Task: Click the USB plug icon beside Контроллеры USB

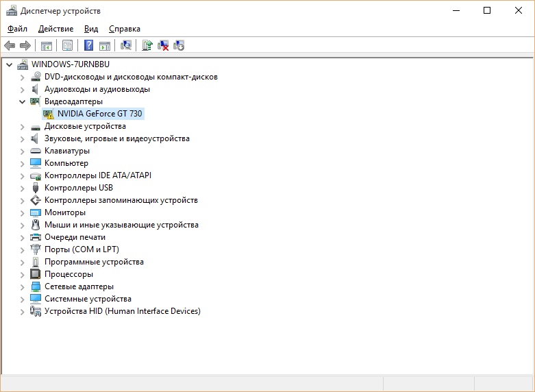Action: pos(36,188)
